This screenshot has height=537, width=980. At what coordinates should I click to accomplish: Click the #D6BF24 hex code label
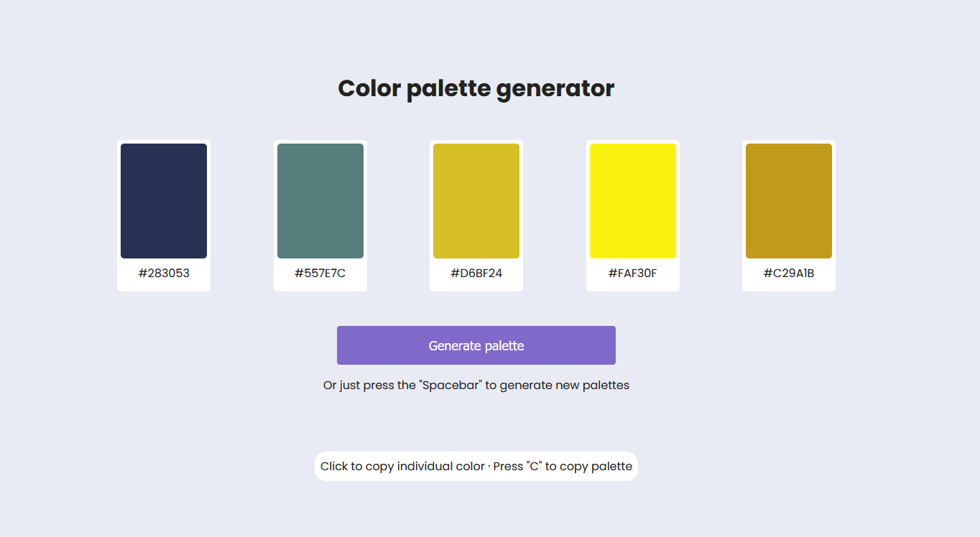pos(476,273)
